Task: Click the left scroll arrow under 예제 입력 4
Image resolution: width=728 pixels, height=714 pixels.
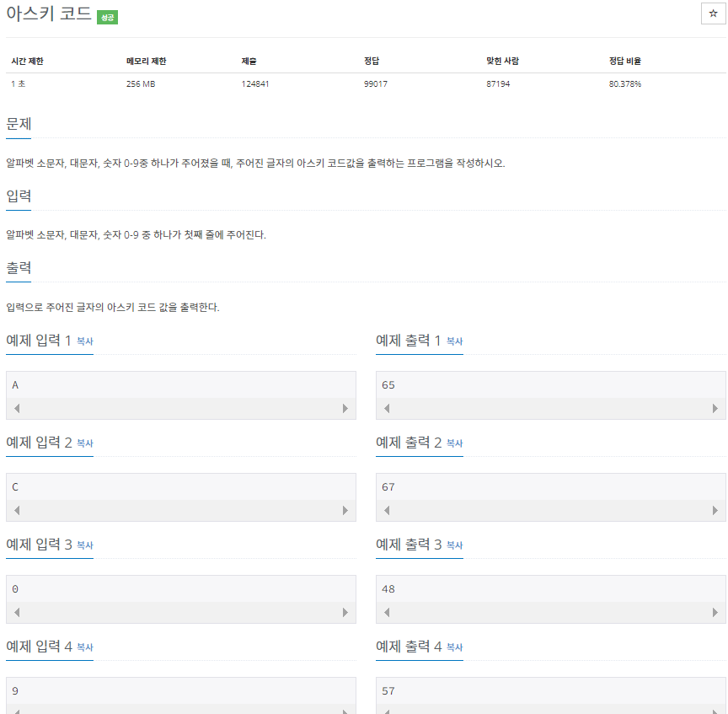Action: click(x=15, y=713)
